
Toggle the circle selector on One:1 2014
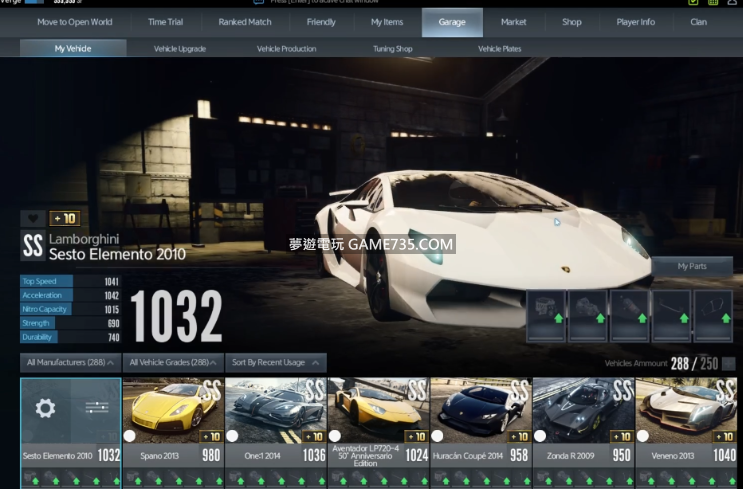(x=232, y=436)
